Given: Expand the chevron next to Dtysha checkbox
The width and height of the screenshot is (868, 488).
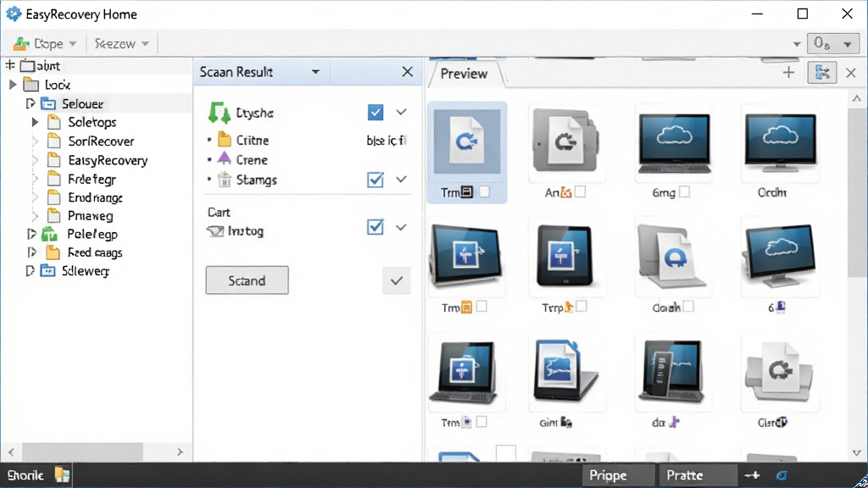Looking at the screenshot, I should tap(401, 113).
